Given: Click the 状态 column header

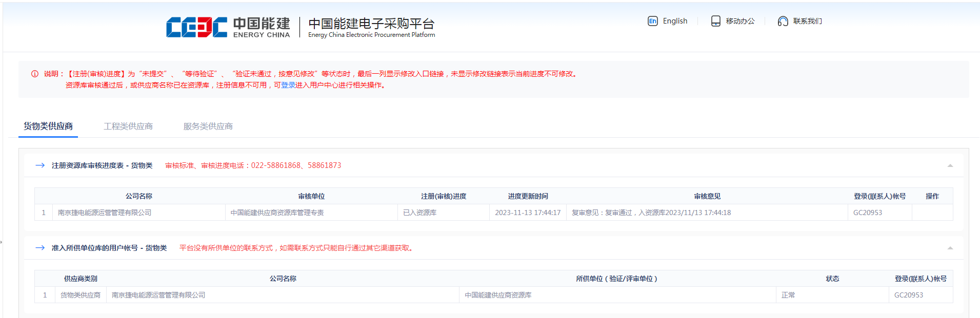Looking at the screenshot, I should pos(832,279).
